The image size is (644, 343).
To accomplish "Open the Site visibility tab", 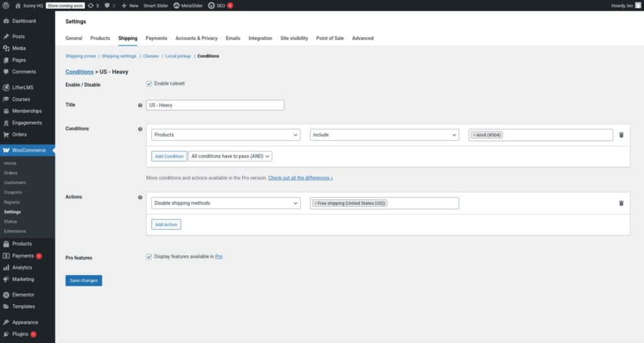I will pos(294,38).
